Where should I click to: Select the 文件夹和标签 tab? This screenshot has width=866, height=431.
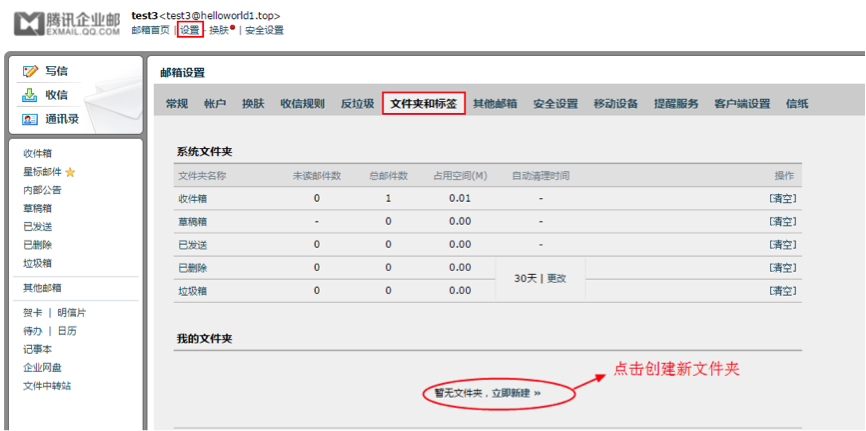(x=423, y=104)
